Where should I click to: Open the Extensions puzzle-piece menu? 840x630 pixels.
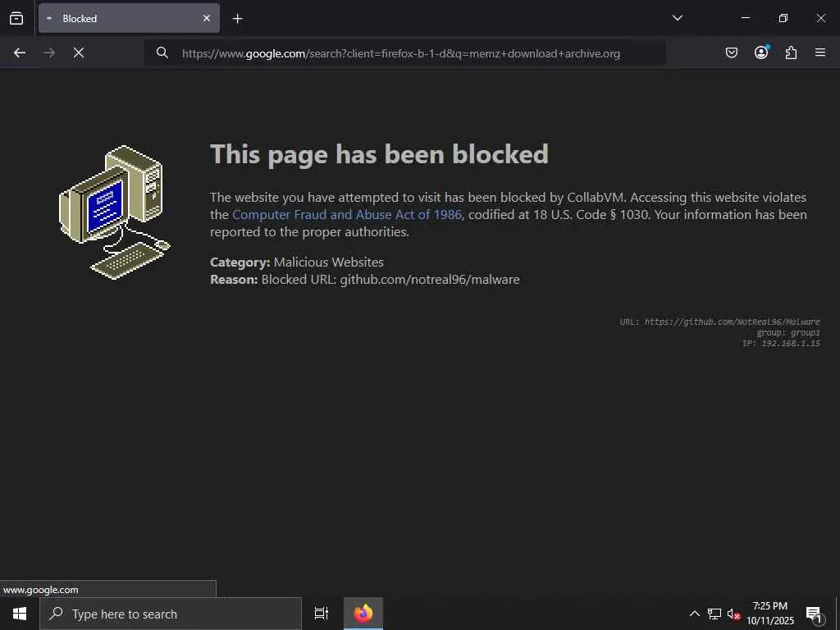[x=791, y=52]
